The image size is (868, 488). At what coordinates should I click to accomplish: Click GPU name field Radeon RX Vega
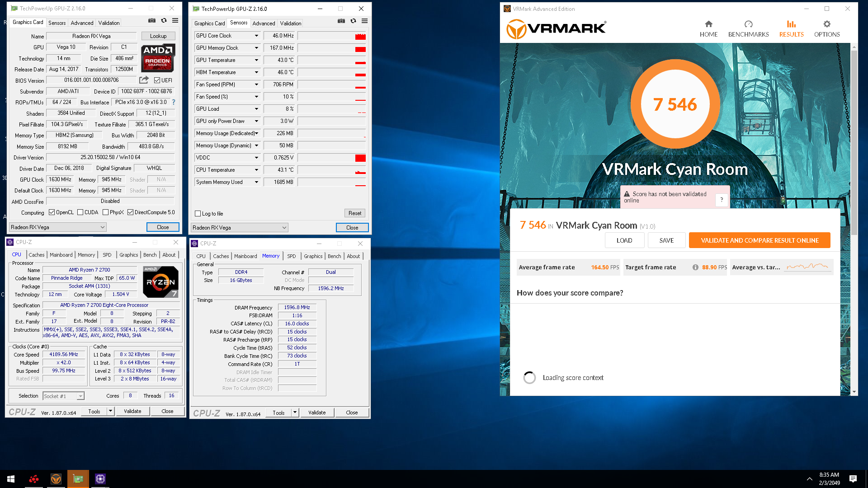[x=91, y=36]
